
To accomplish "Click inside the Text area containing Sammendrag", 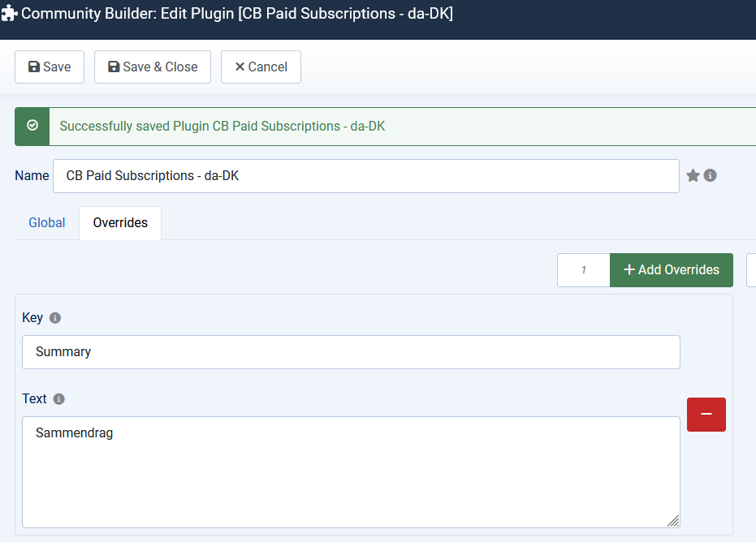I will click(x=351, y=472).
